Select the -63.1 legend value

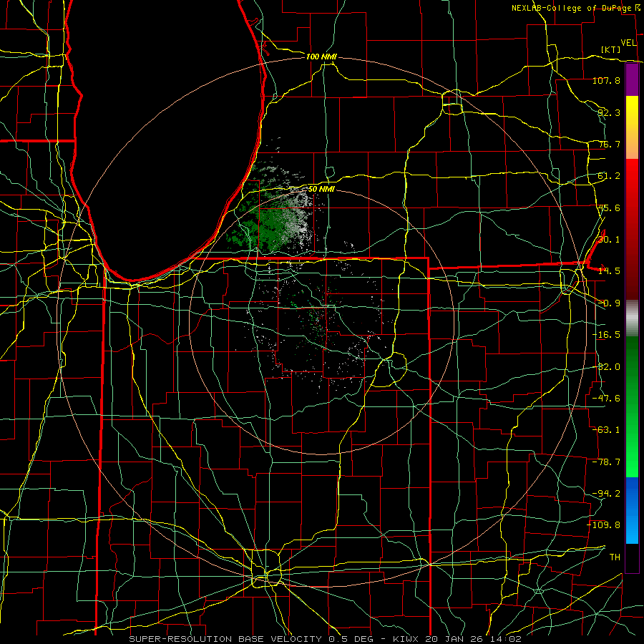coord(606,430)
